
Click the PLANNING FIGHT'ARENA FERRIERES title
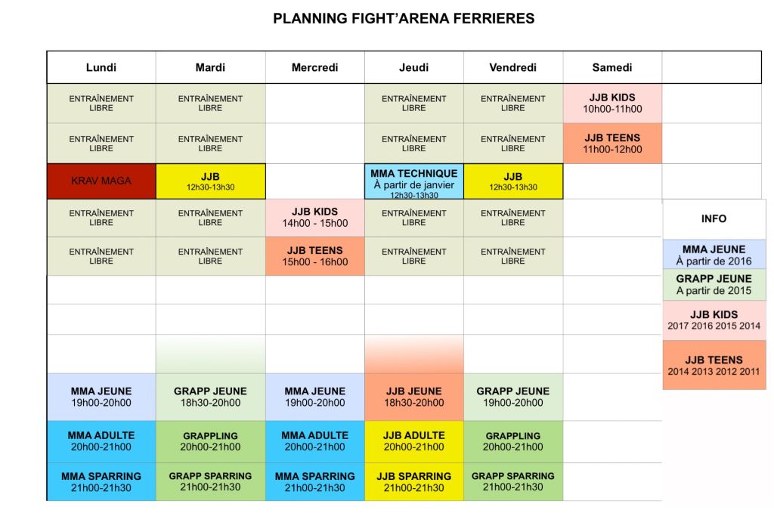(x=404, y=19)
